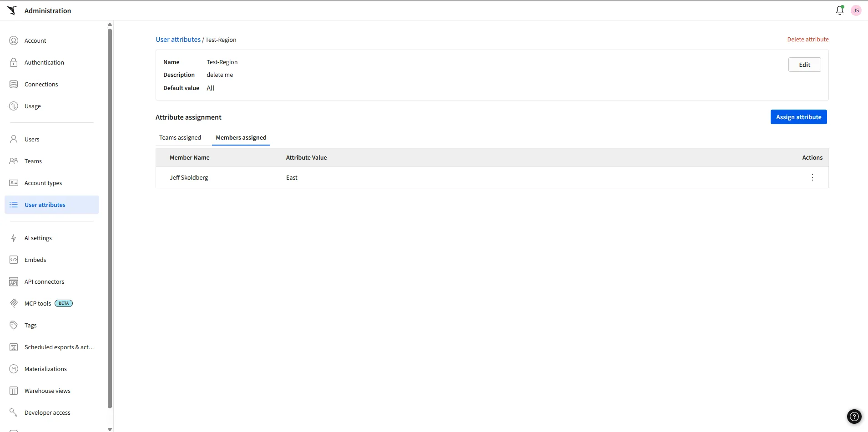Click the AI settings lightning icon
The width and height of the screenshot is (868, 432).
(14, 238)
